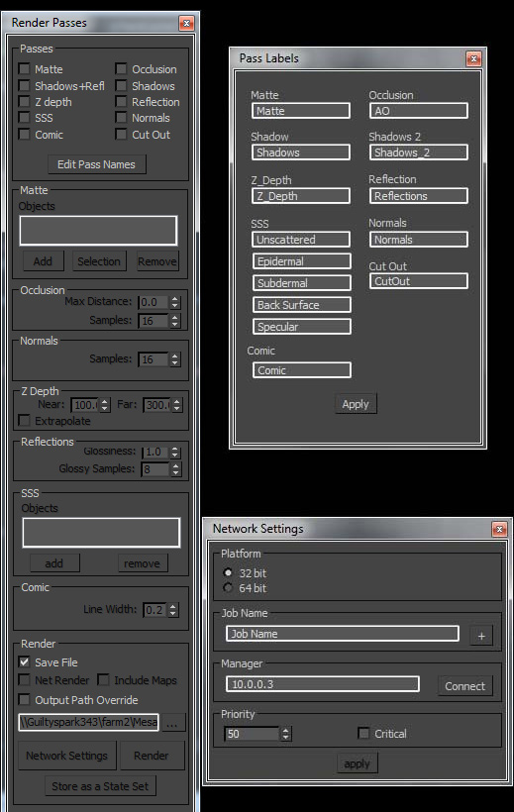Increase Occlusion Samples with spinner arrows

point(175,321)
